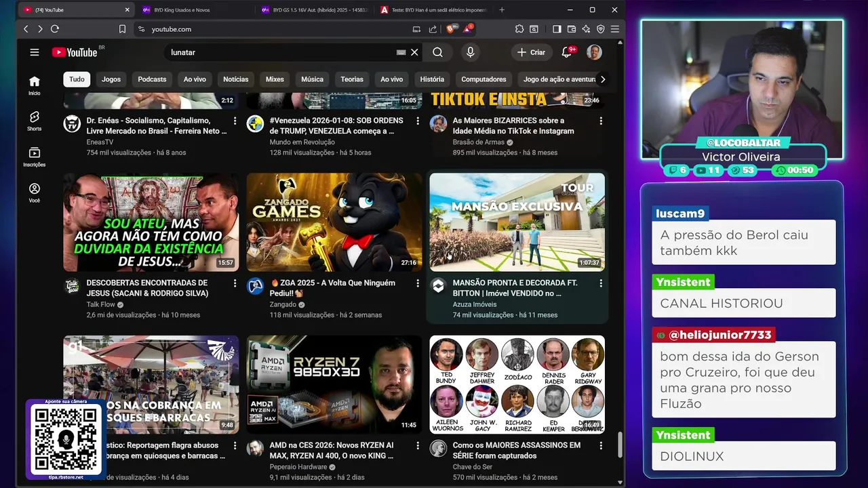The height and width of the screenshot is (488, 868).
Task: Open options for Dr. Enéas video
Action: (235, 121)
